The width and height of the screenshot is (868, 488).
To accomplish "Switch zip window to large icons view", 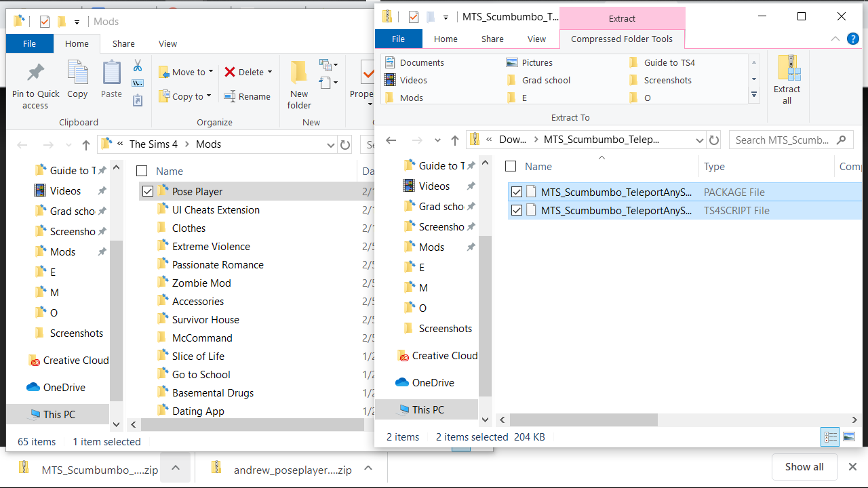I will click(848, 436).
